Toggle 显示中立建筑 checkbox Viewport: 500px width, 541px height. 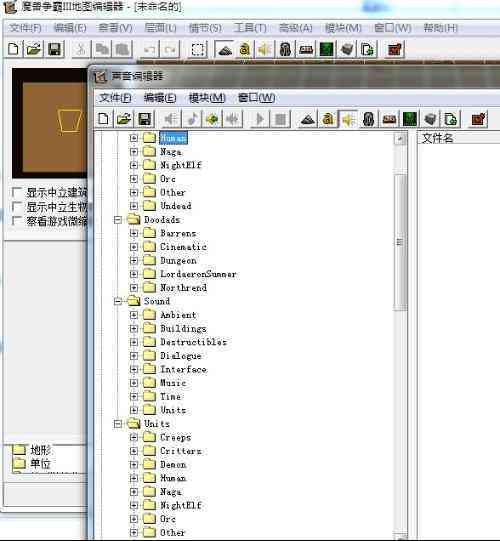pos(17,192)
